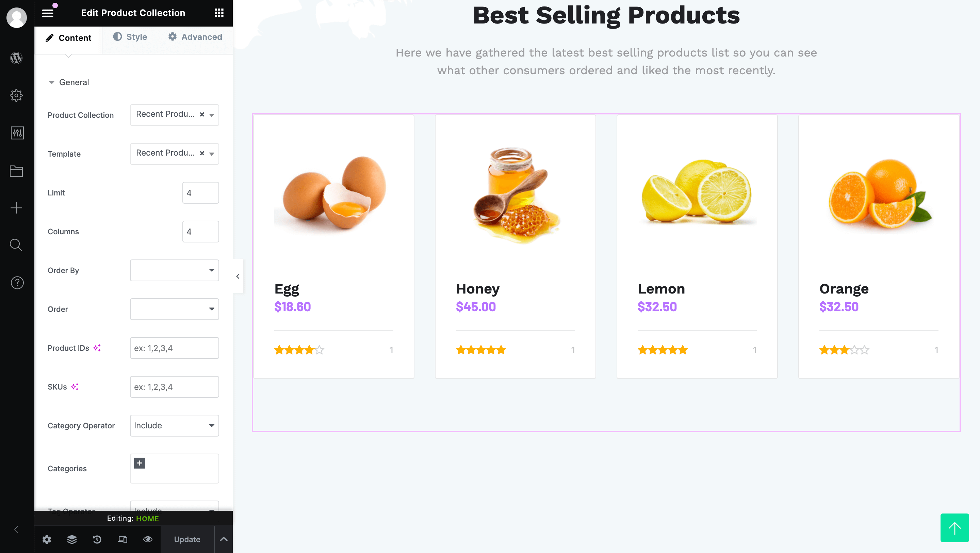980x553 pixels.
Task: Switch to responsive device preview icon
Action: (122, 539)
